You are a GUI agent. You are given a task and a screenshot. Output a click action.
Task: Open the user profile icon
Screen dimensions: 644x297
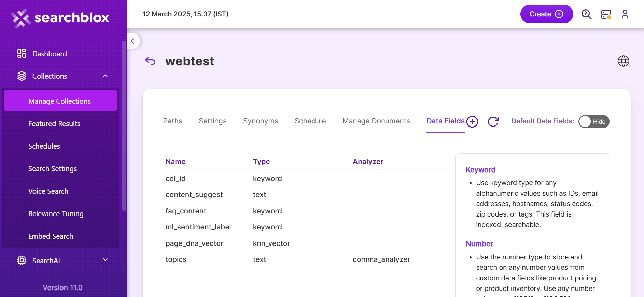(625, 14)
